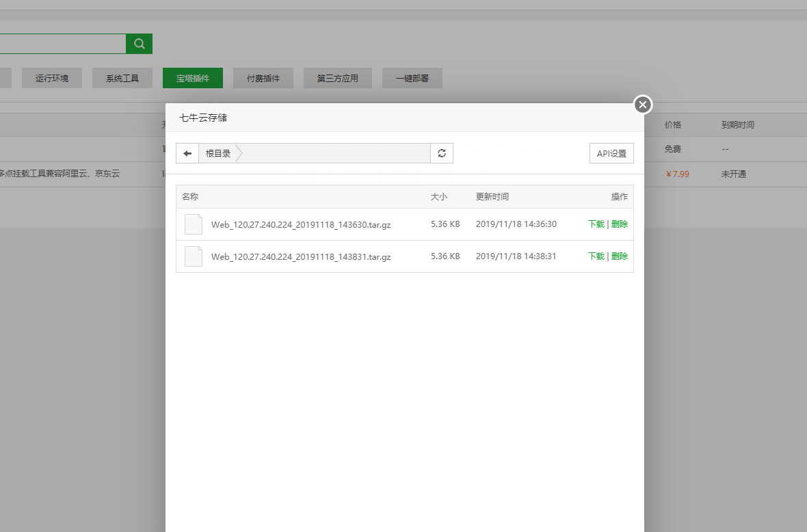The image size is (807, 532).
Task: Click timestamp 2019/11/18 14:36:30
Action: [x=516, y=224]
